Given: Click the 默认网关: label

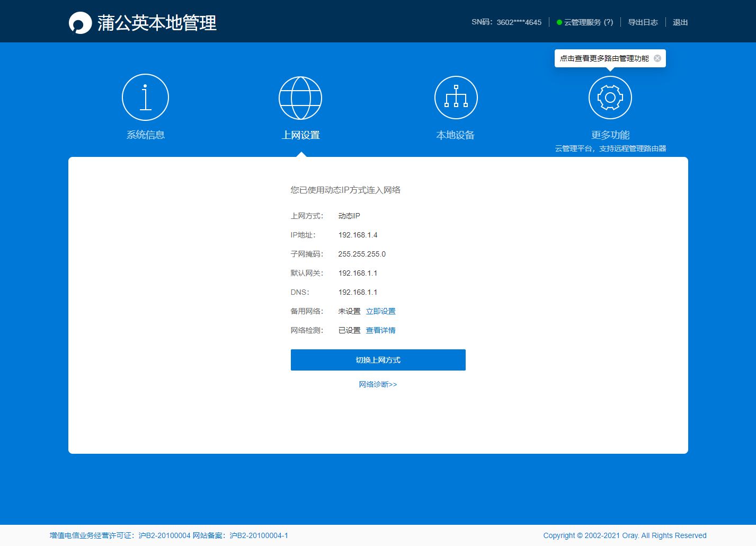Looking at the screenshot, I should click(307, 273).
